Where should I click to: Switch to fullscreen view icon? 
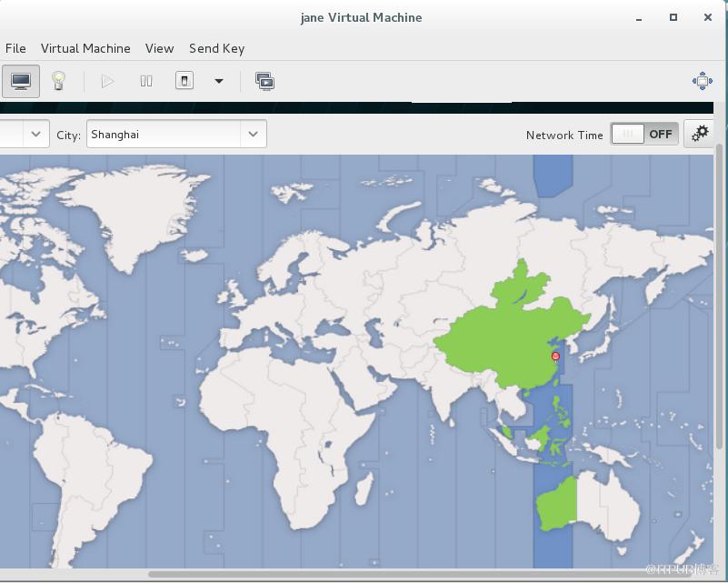(x=702, y=81)
